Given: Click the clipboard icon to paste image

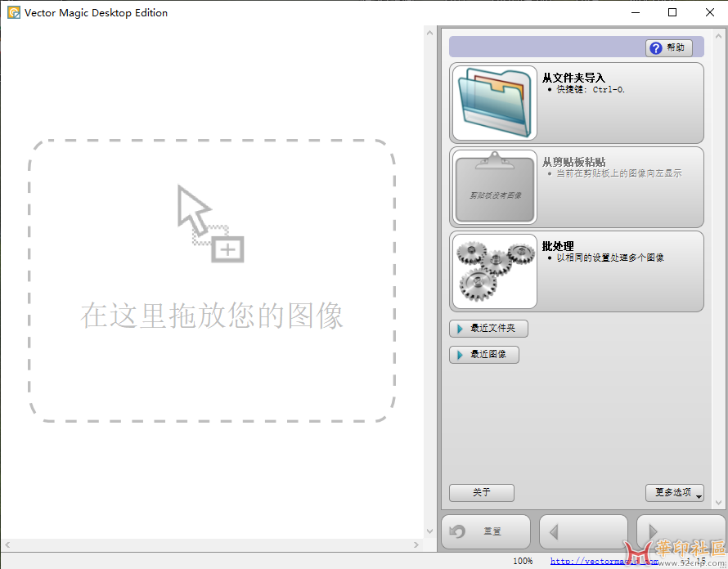Looking at the screenshot, I should [494, 187].
